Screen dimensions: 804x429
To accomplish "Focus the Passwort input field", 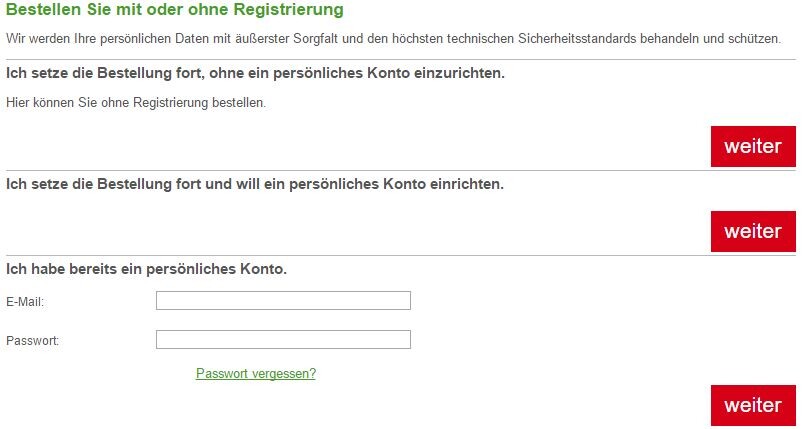I will pos(283,339).
